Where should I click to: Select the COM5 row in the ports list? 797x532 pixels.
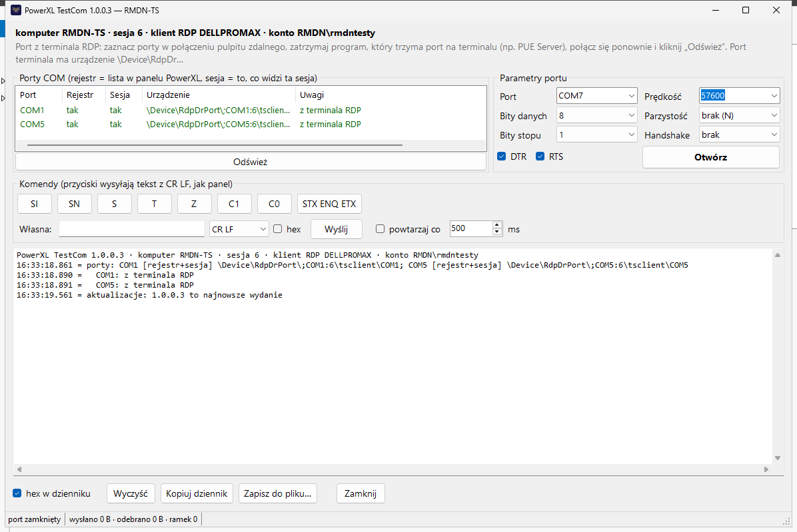[x=251, y=125]
